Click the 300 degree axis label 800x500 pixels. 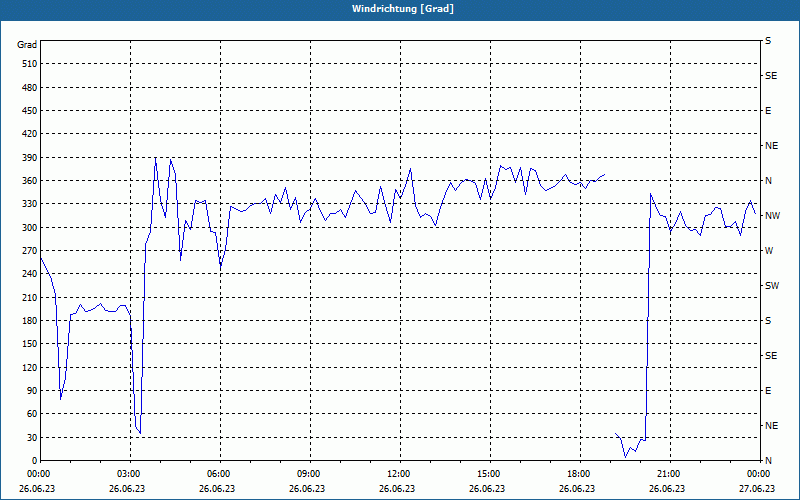pos(29,228)
